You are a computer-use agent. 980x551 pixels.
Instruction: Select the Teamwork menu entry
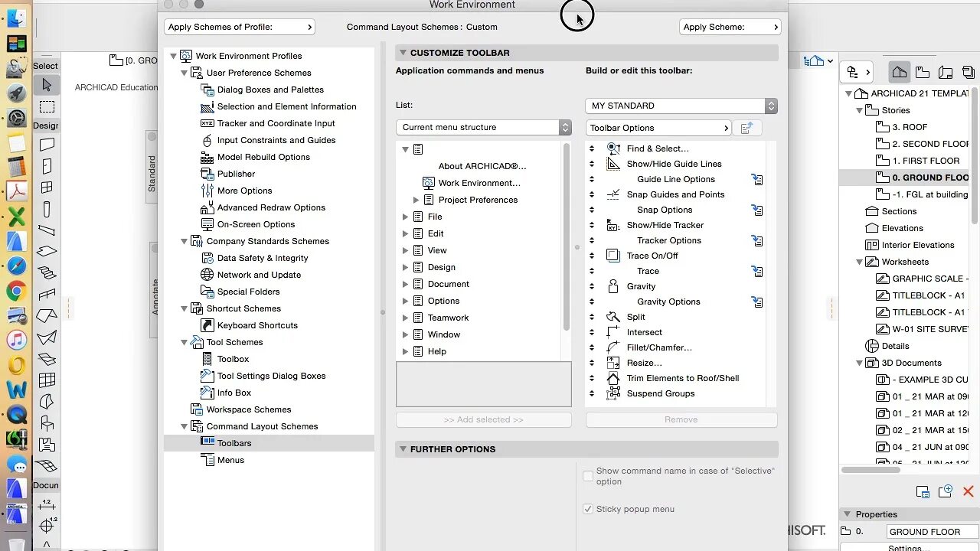click(x=449, y=318)
